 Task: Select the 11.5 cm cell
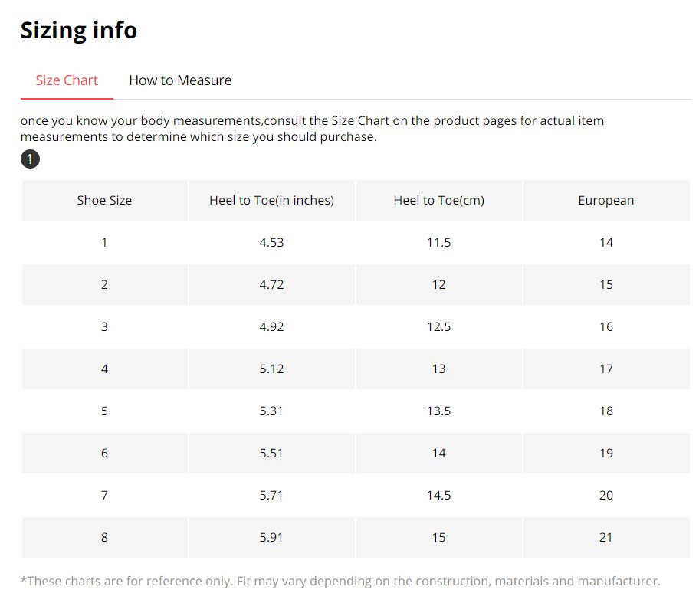(x=438, y=243)
